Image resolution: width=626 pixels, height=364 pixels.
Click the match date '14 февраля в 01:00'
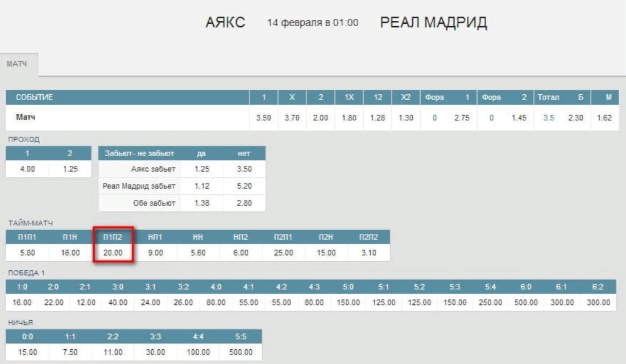click(x=313, y=23)
